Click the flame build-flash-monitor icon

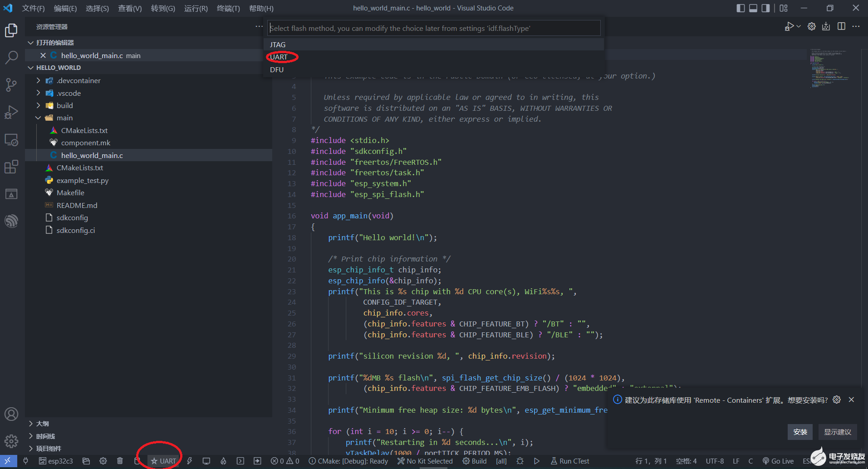[x=223, y=461]
